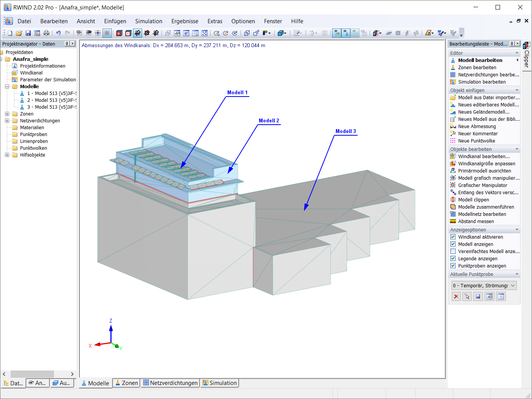Toggle the Legende anzeigen checkbox
The height and width of the screenshot is (399, 532).
click(453, 258)
